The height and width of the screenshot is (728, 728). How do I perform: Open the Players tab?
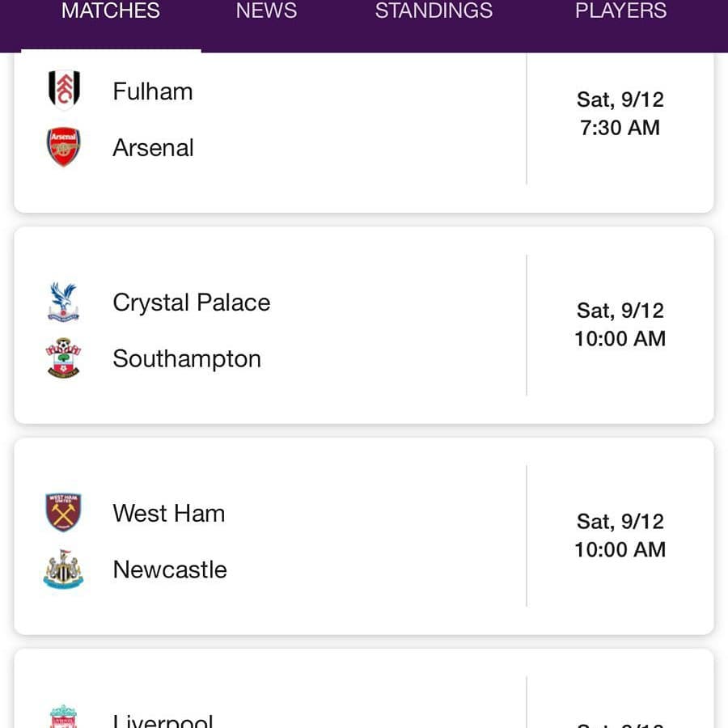620,11
